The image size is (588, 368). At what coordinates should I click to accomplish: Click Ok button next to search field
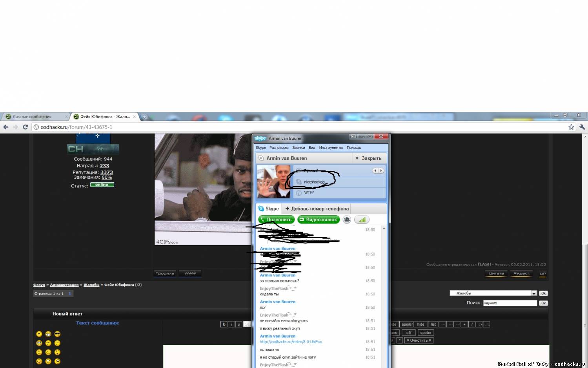pyautogui.click(x=543, y=303)
